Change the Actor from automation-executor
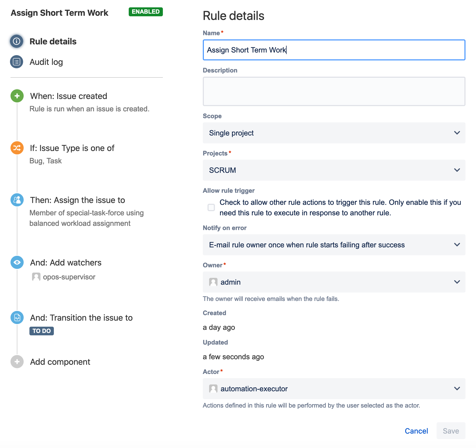The width and height of the screenshot is (476, 448). (x=334, y=389)
